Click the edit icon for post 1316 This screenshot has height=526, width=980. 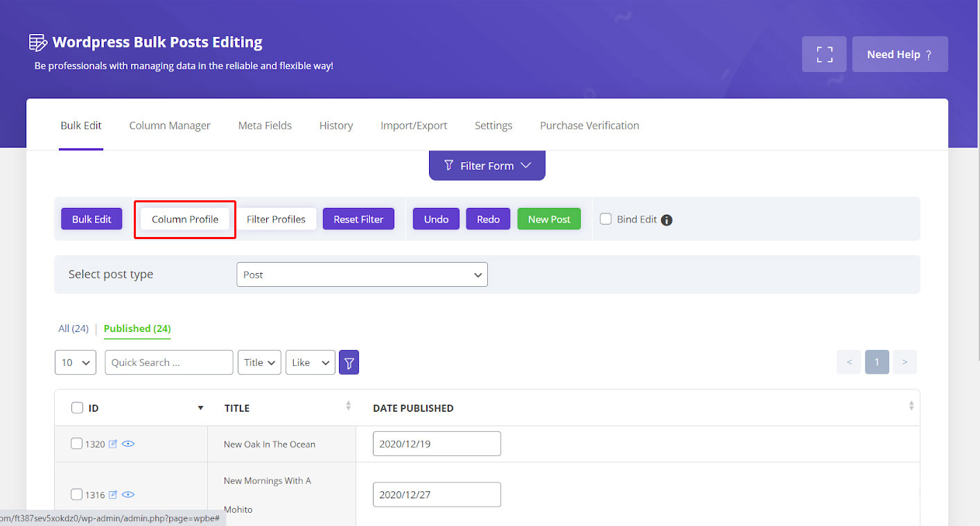tap(113, 495)
